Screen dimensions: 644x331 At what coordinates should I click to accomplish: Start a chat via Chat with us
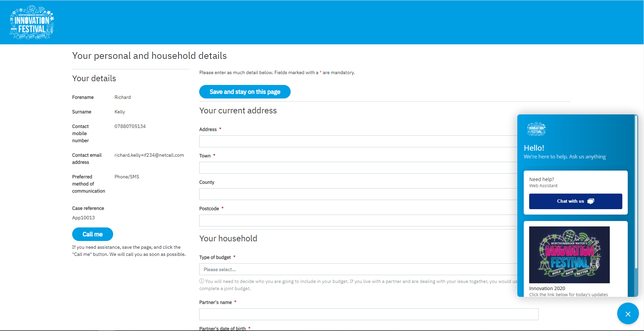[575, 201]
